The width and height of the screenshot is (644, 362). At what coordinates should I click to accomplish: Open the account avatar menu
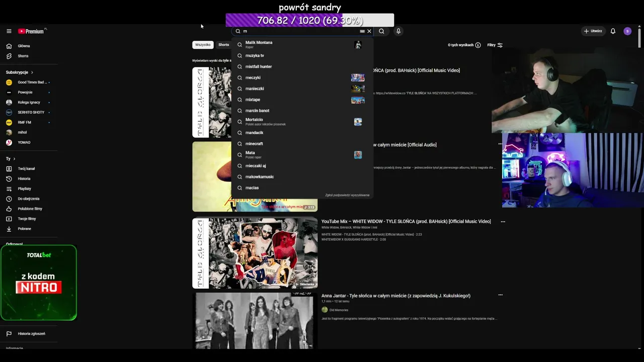click(x=627, y=31)
